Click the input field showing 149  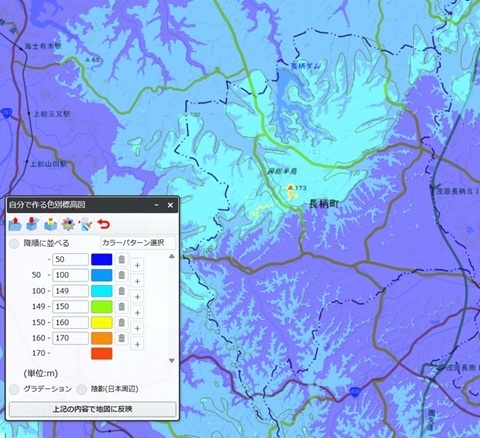(70, 291)
